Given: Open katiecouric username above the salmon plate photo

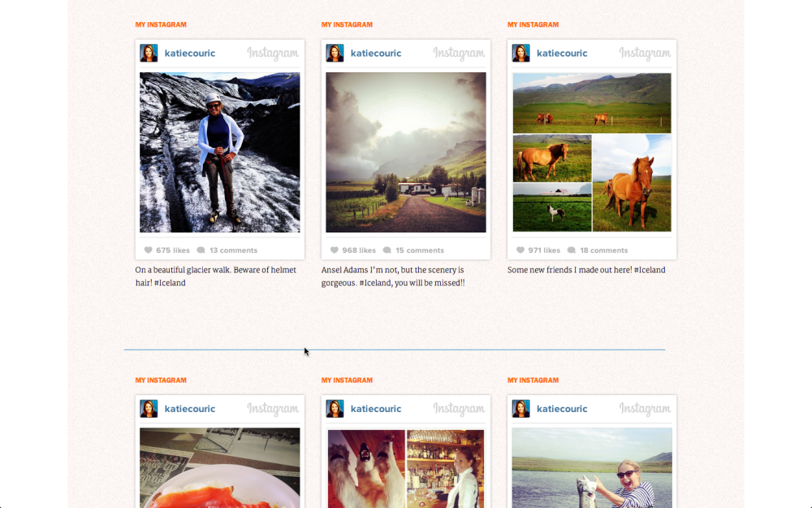Looking at the screenshot, I should point(189,409).
